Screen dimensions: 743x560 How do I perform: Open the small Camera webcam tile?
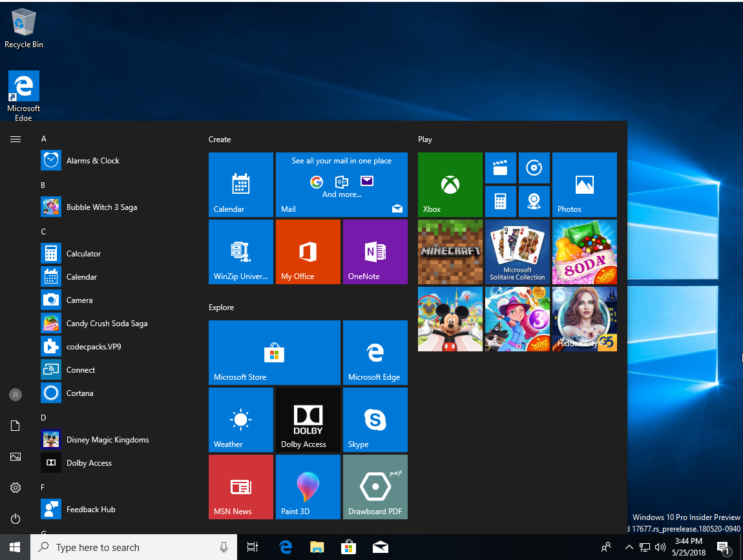click(x=534, y=202)
